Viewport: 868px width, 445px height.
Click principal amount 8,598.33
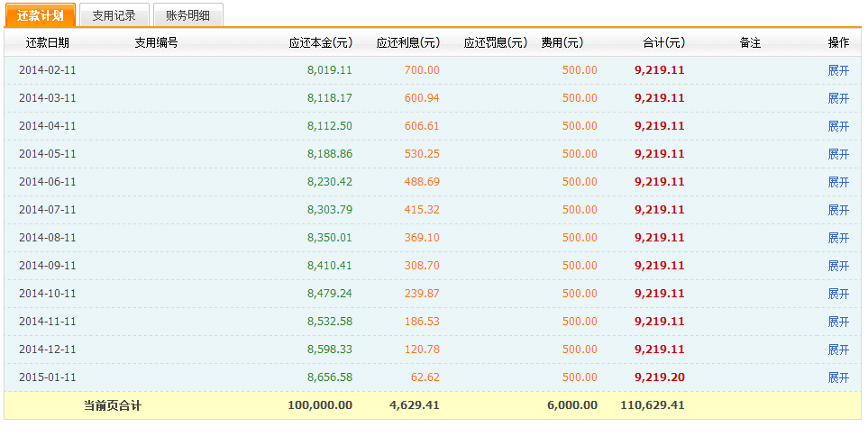click(329, 350)
